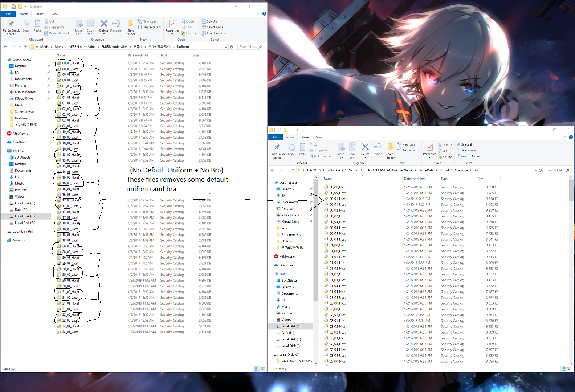The height and width of the screenshot is (392, 575).
Task: Switch SENRAN KAGURA window to details view
Action: pos(563,369)
